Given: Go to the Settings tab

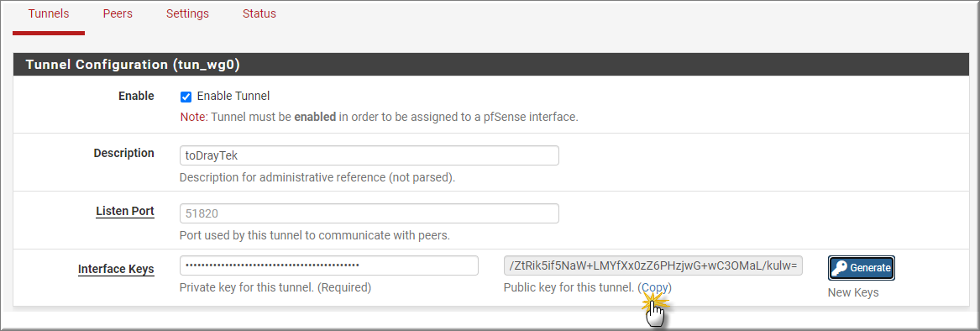Looking at the screenshot, I should click(187, 13).
